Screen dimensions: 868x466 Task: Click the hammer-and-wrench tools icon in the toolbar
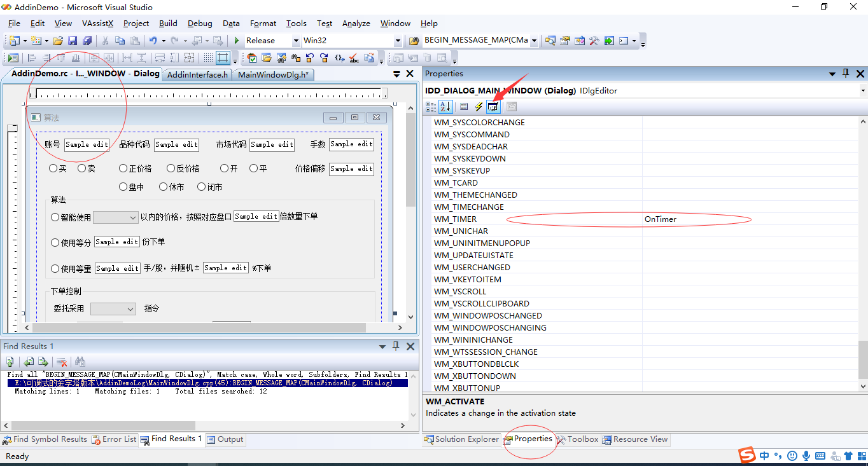594,41
